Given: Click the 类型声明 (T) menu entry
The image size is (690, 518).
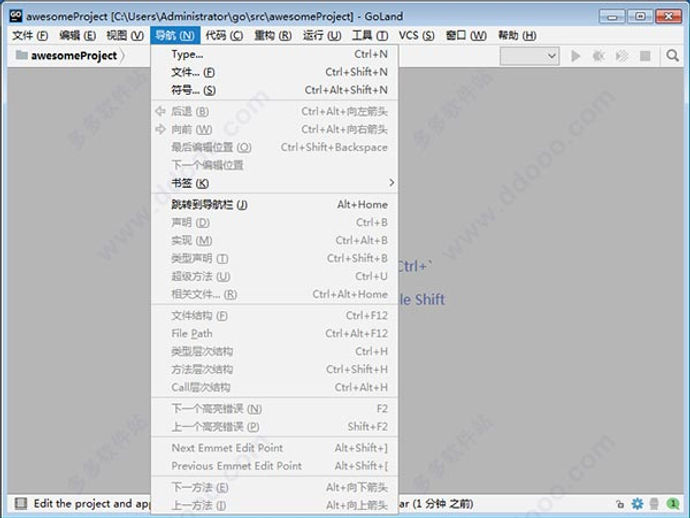Looking at the screenshot, I should (275, 258).
